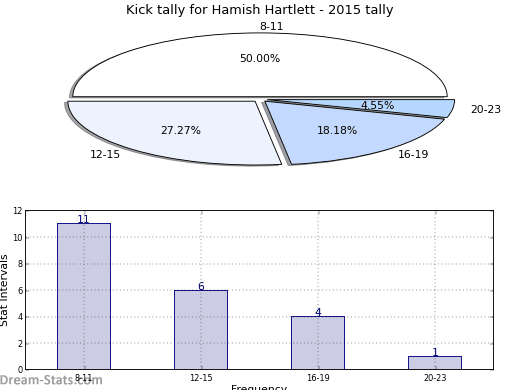This screenshot has height=390, width=520.
Task: Click the Dream-Stats.com watermark
Action: (x=51, y=380)
